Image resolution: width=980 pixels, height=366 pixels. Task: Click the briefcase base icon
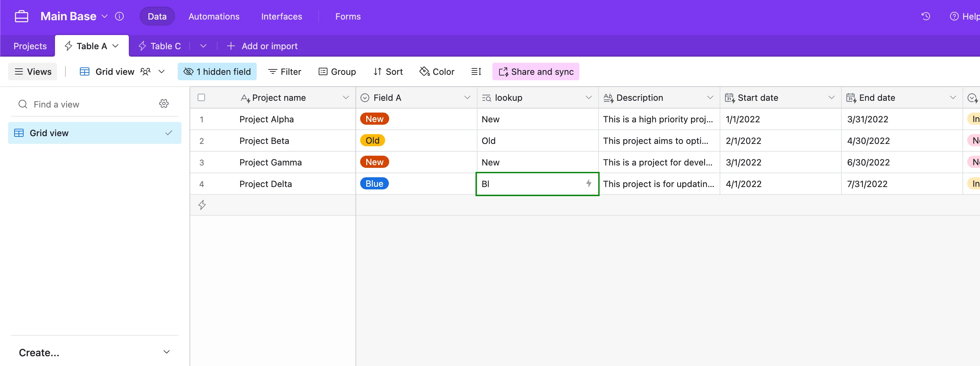(21, 16)
